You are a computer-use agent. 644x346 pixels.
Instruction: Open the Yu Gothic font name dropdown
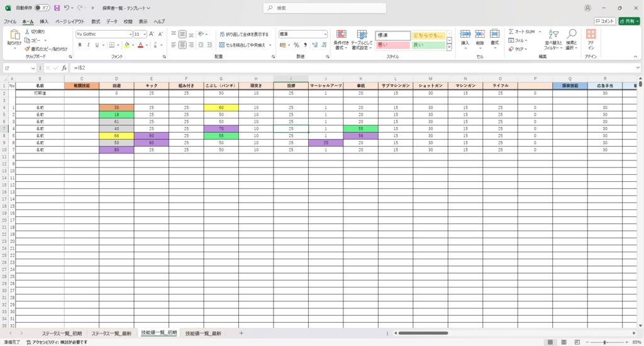pos(130,34)
